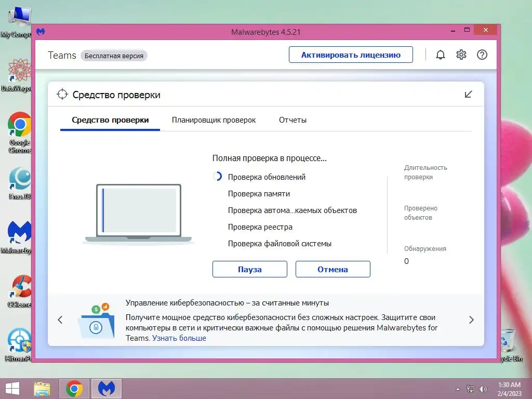Maximize the Malwarebytes window

click(467, 30)
